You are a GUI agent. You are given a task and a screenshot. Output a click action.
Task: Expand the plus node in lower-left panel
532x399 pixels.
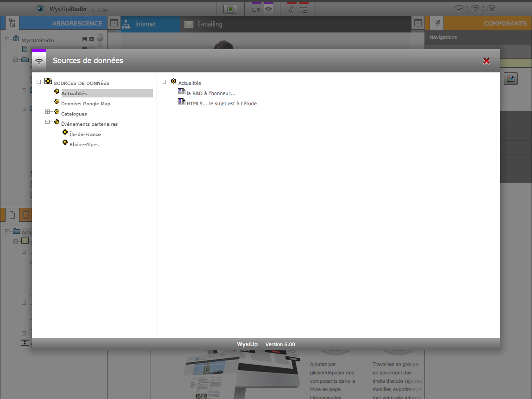(24, 334)
